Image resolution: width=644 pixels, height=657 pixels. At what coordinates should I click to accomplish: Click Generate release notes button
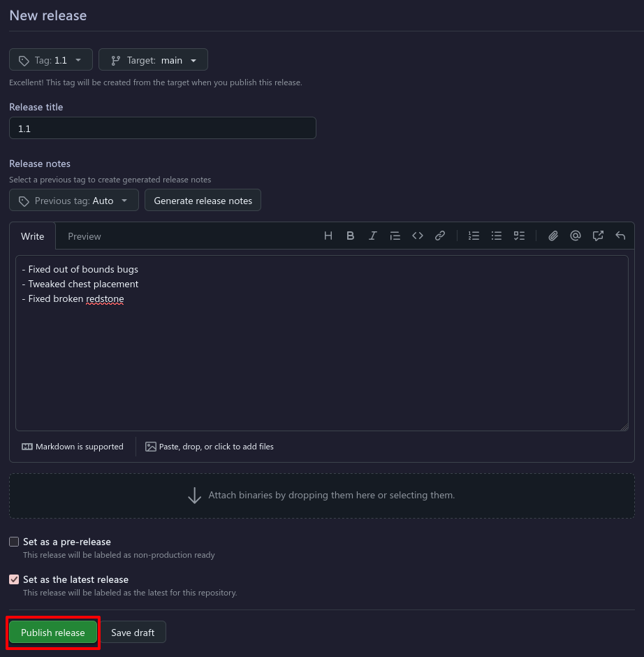203,201
